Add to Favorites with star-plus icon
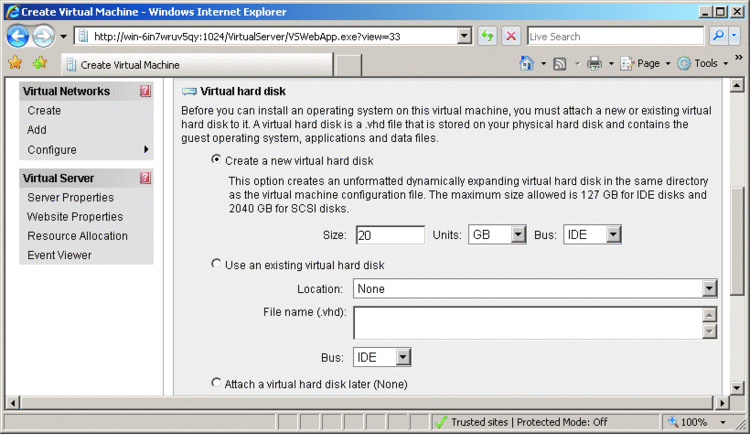Image resolution: width=750 pixels, height=434 pixels. point(40,63)
